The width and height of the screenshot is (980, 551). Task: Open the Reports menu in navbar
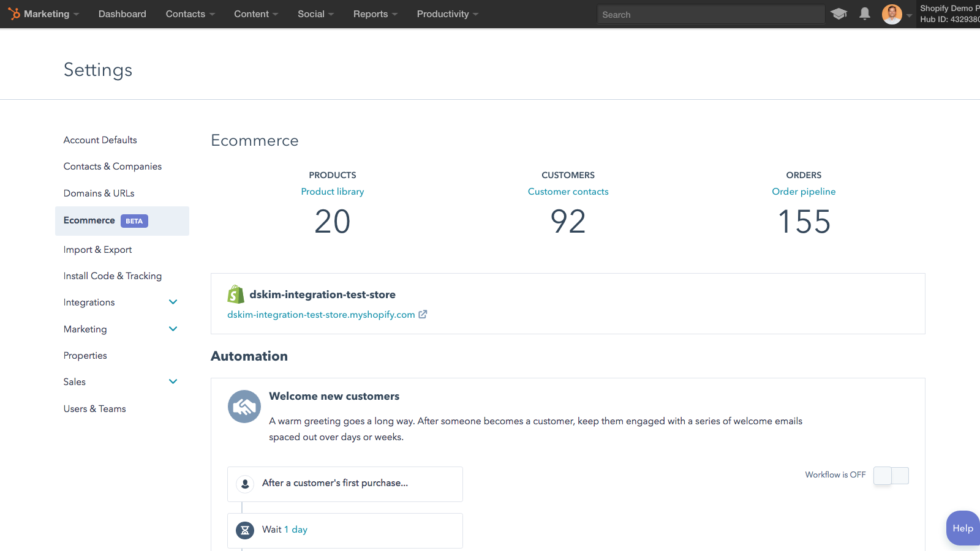click(375, 14)
